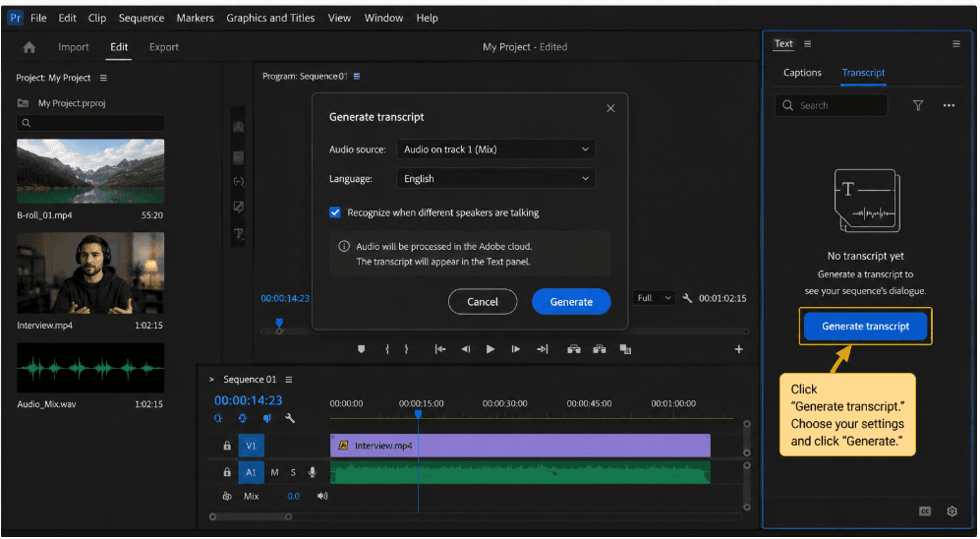Click the Lift button

574,349
